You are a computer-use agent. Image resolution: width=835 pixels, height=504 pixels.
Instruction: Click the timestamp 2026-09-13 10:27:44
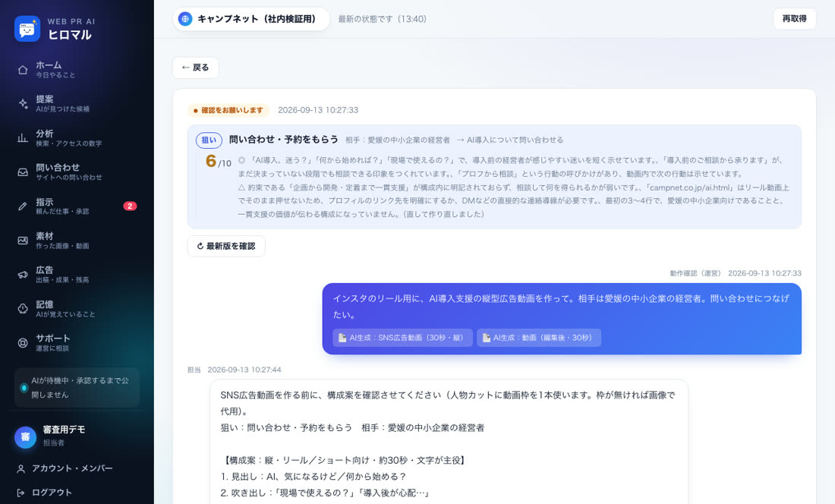[x=244, y=370]
